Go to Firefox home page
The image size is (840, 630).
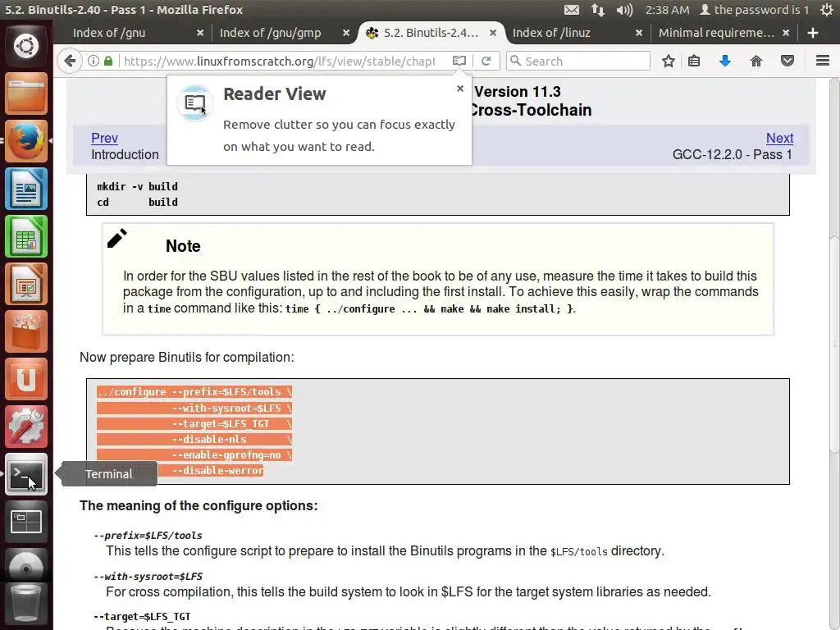756,61
